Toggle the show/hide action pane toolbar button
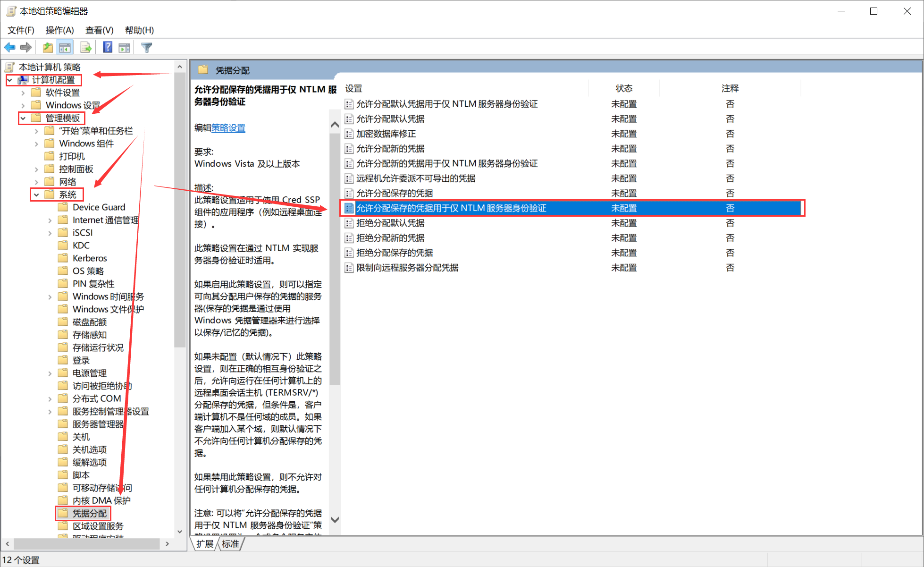 click(x=124, y=47)
